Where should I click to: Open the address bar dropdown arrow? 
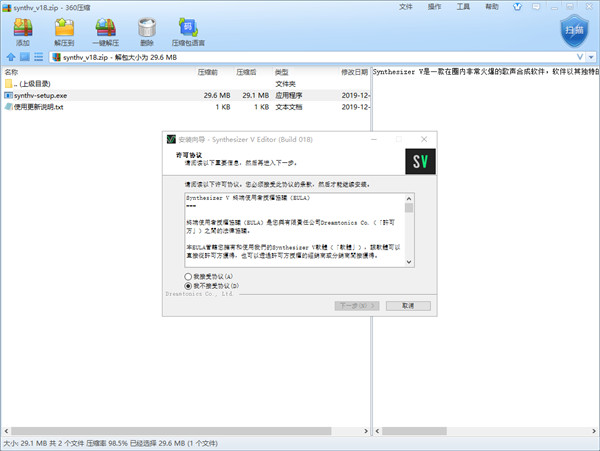(591, 57)
